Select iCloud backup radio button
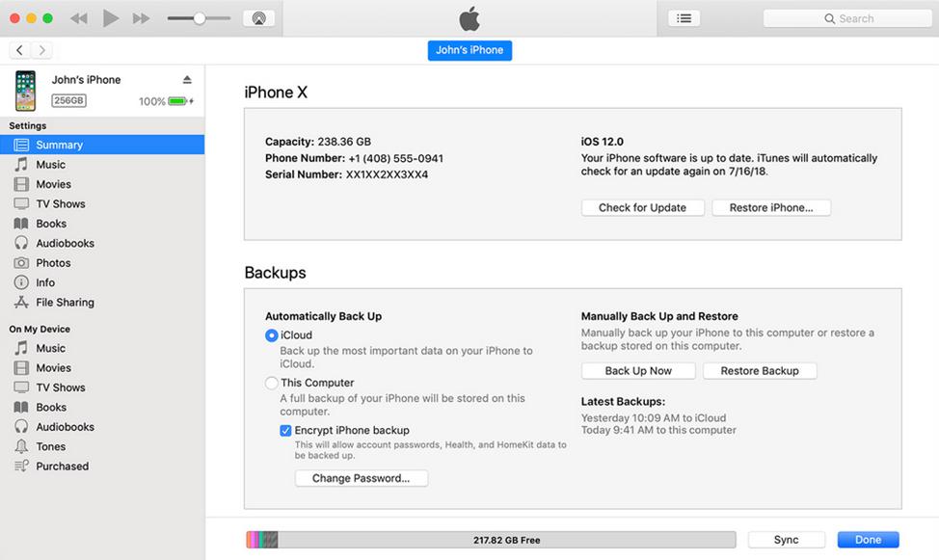This screenshot has height=560, width=939. [x=271, y=335]
